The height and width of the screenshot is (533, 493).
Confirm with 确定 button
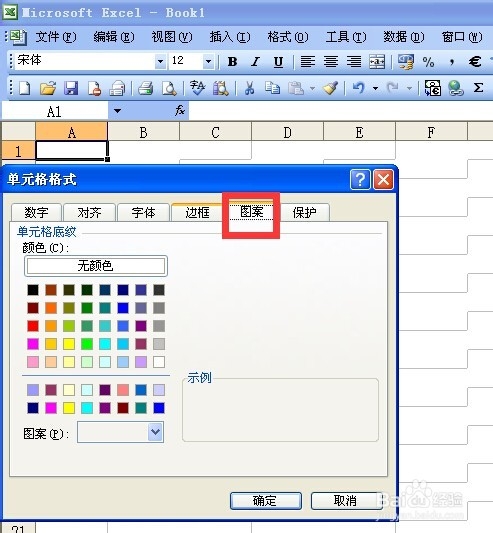(266, 501)
